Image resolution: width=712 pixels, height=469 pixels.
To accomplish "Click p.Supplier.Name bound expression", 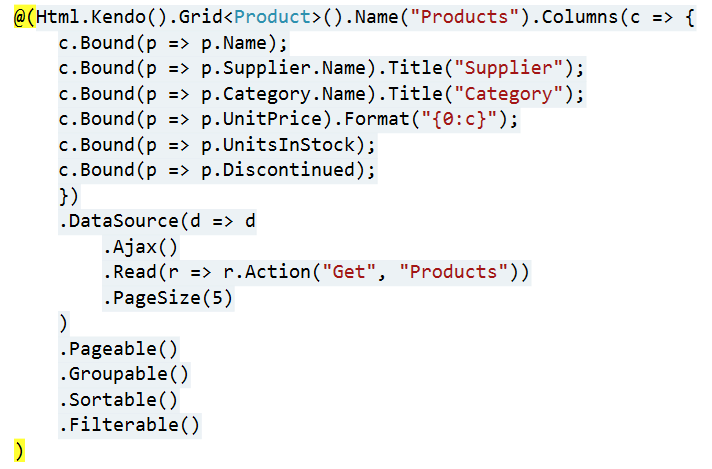I will pos(288,68).
